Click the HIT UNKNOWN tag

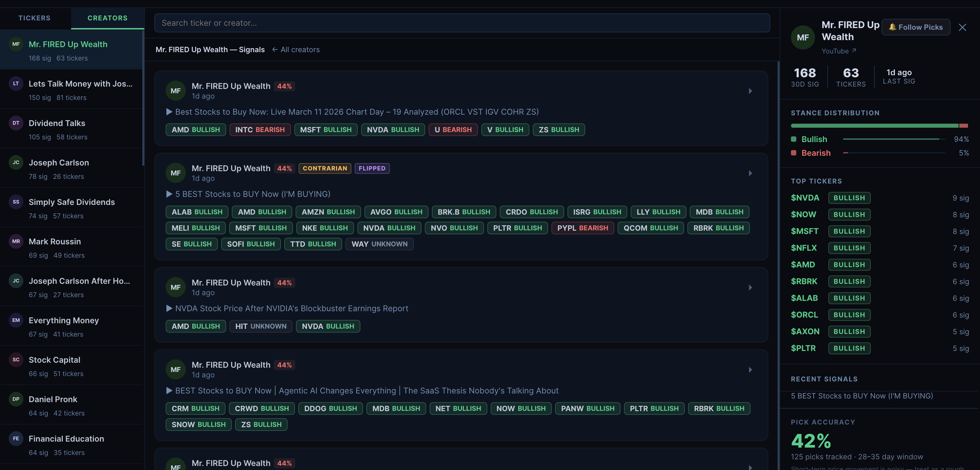click(x=261, y=326)
